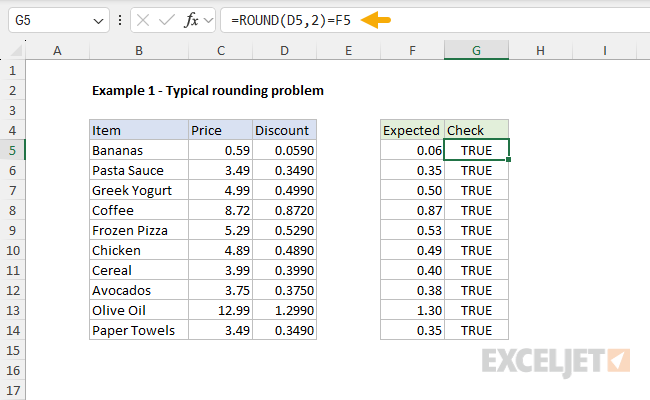Select column A header
The width and height of the screenshot is (650, 400).
57,51
